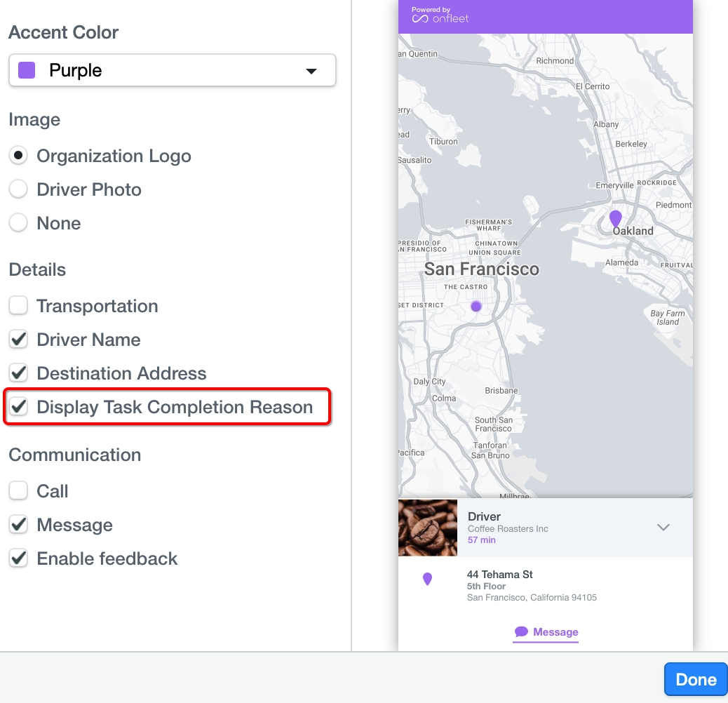Click the Onfleet logo in purple header
This screenshot has height=703, width=728.
click(440, 15)
